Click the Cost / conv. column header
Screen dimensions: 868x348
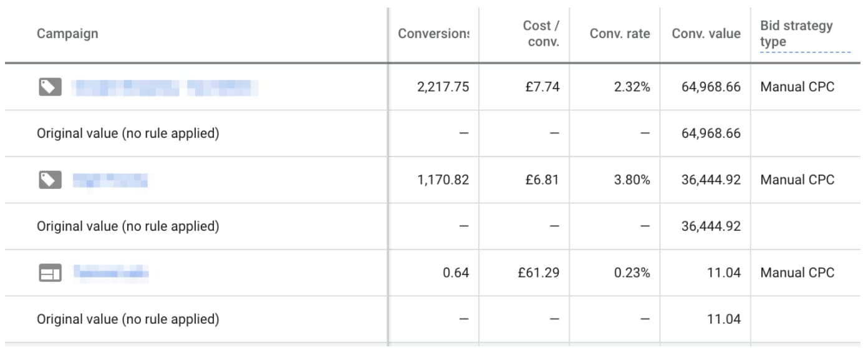[x=541, y=34]
